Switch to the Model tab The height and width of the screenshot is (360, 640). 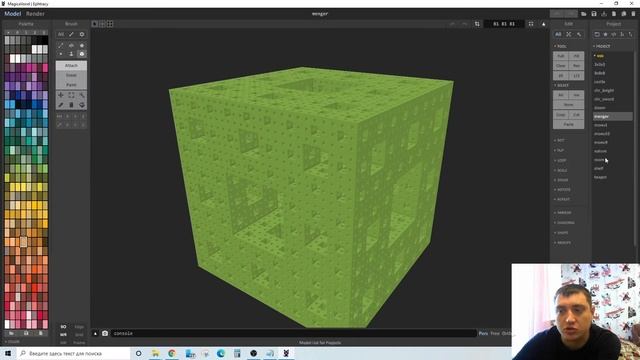[12, 14]
